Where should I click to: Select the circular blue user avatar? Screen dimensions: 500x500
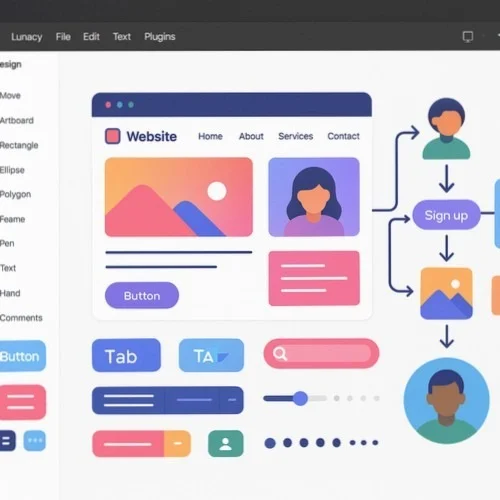pyautogui.click(x=447, y=401)
